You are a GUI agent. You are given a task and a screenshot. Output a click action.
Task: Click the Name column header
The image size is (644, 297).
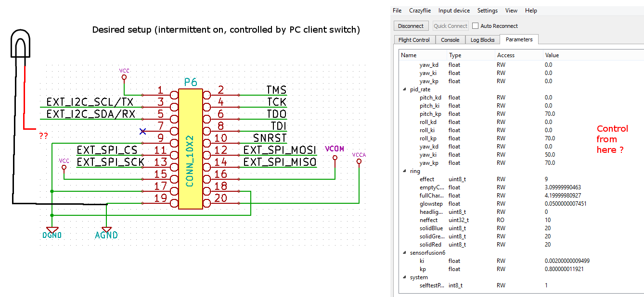click(409, 55)
